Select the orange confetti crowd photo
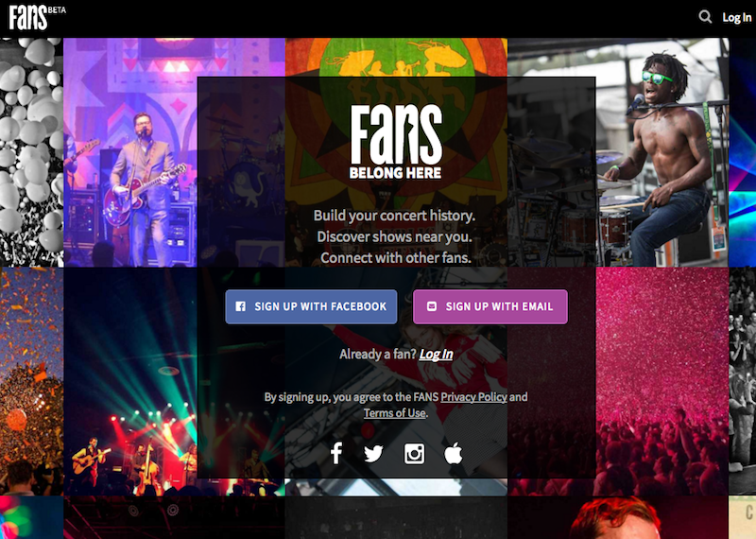 [31, 381]
